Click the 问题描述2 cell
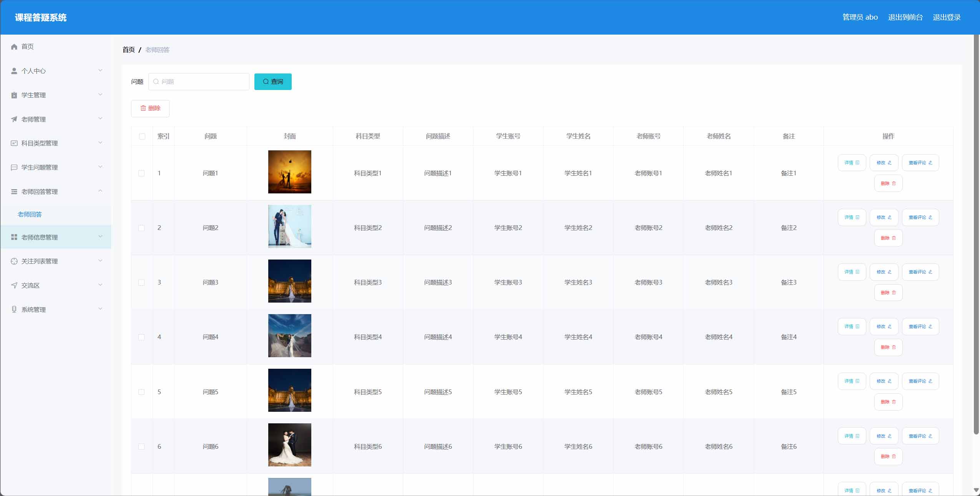This screenshot has height=496, width=980. [438, 228]
